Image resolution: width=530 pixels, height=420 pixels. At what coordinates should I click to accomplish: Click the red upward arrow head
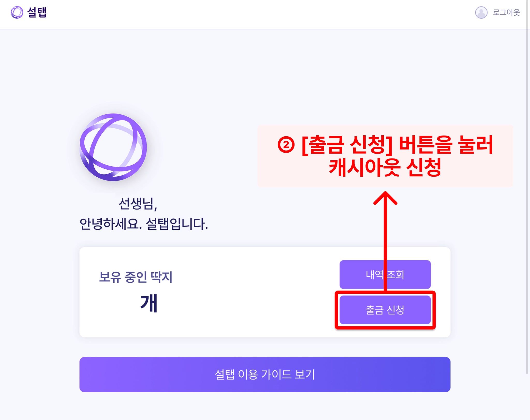click(385, 197)
